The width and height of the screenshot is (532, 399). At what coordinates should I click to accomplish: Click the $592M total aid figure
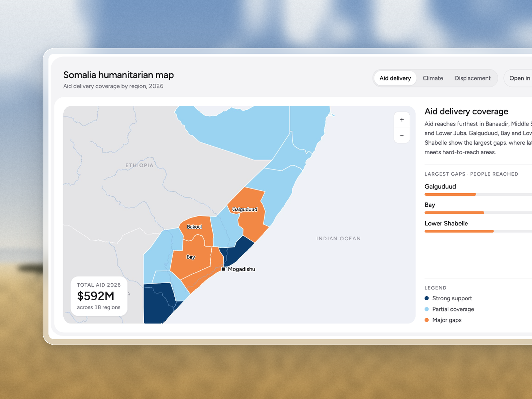[x=96, y=296]
